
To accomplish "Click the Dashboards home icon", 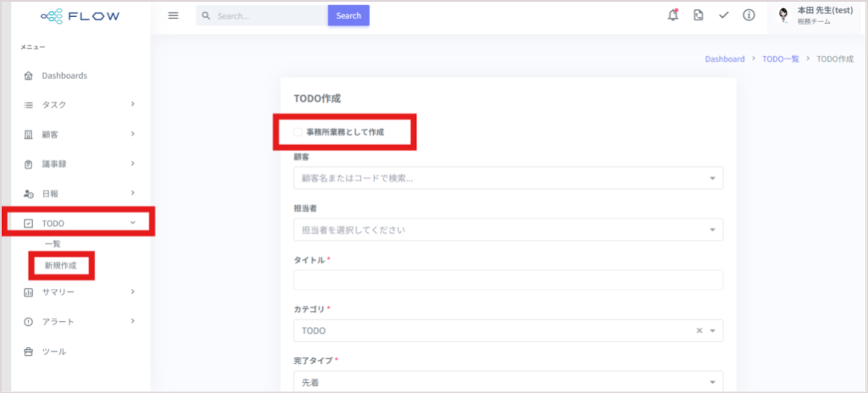I will pyautogui.click(x=29, y=76).
